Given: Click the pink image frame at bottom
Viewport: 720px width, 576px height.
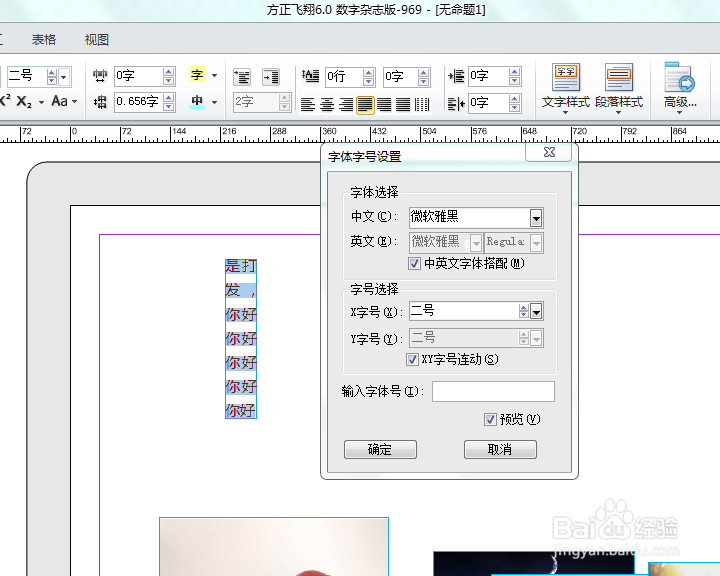Looking at the screenshot, I should point(274,547).
